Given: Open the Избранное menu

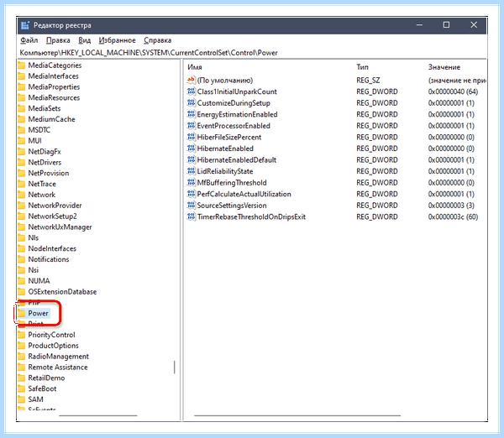Looking at the screenshot, I should [118, 40].
